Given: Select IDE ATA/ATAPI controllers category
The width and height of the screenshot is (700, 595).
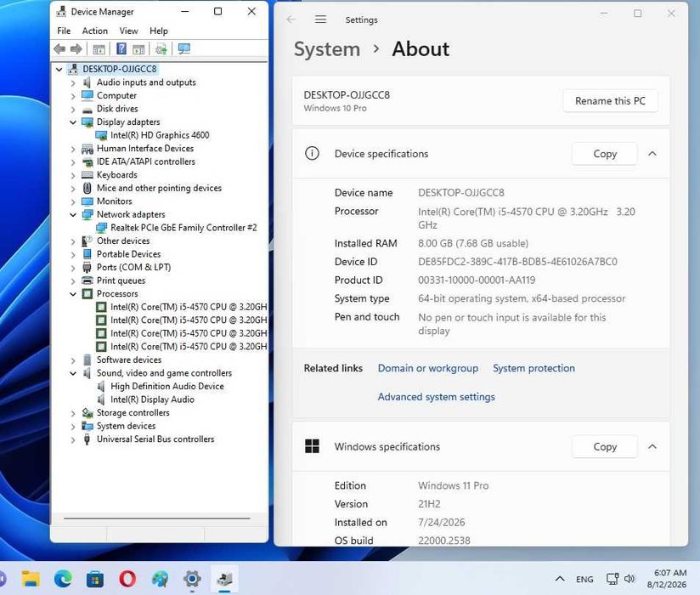Looking at the screenshot, I should [146, 161].
